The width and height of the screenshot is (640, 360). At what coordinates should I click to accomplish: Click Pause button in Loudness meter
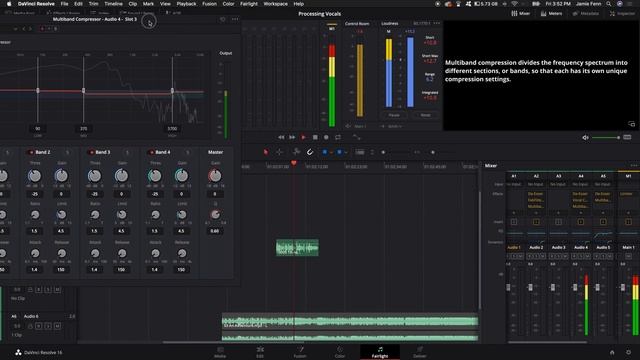click(x=394, y=115)
